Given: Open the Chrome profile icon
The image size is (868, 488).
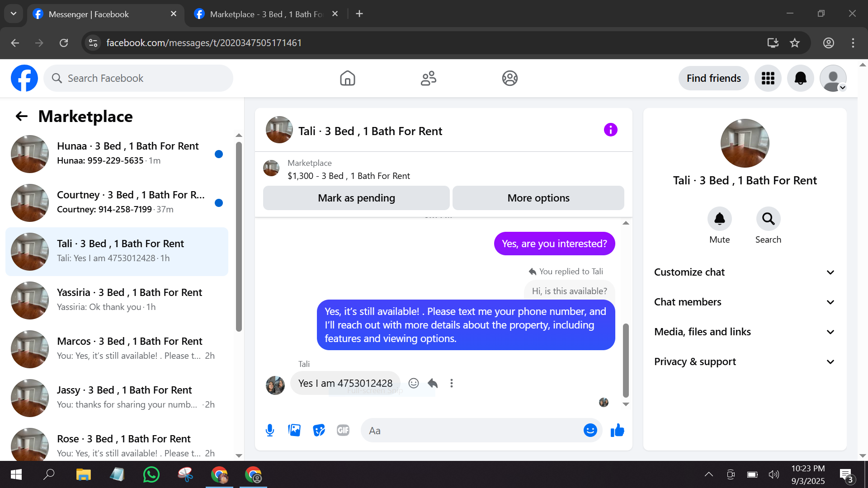Looking at the screenshot, I should 829,43.
